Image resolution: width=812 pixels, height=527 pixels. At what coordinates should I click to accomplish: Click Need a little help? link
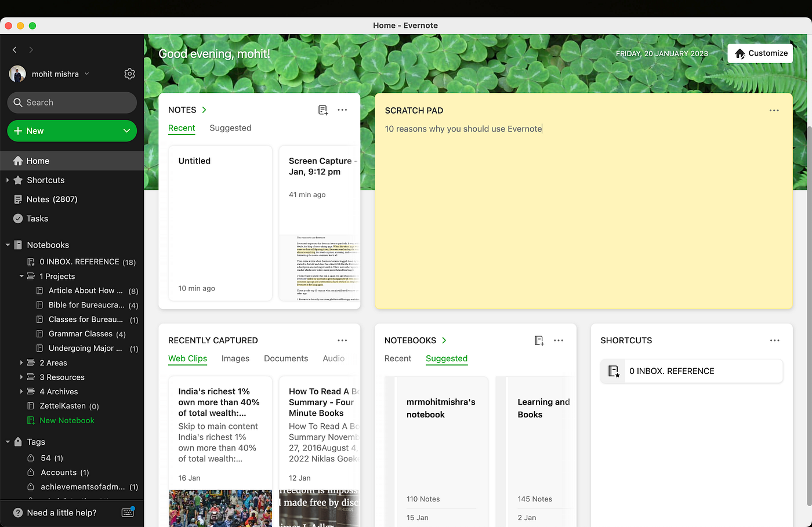(x=61, y=513)
